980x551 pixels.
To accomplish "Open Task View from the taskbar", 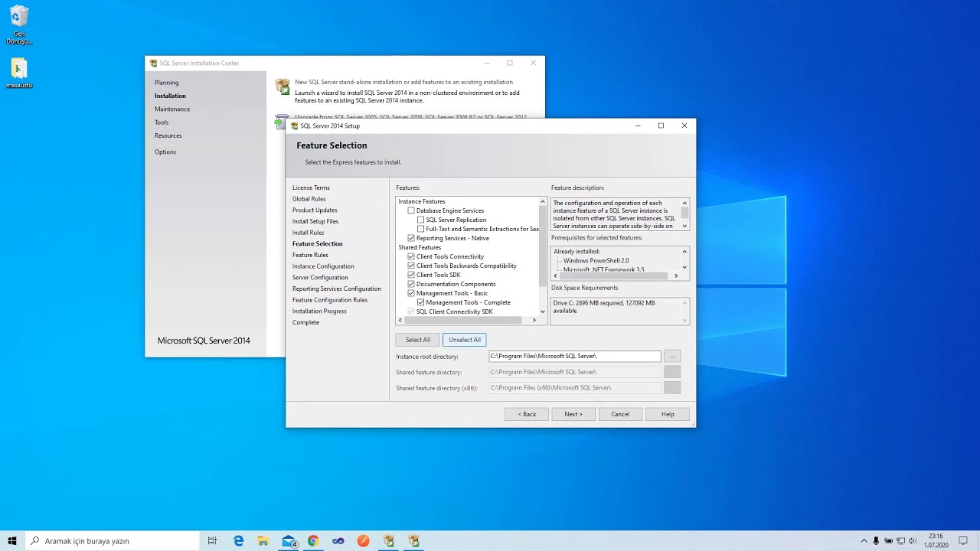I will click(213, 541).
